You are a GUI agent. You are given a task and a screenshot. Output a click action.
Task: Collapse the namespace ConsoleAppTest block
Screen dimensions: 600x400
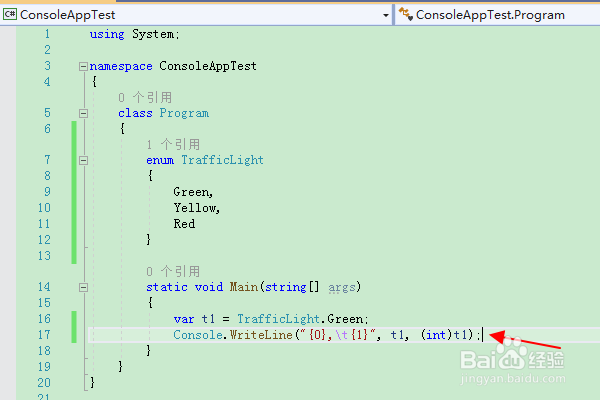pyautogui.click(x=83, y=66)
